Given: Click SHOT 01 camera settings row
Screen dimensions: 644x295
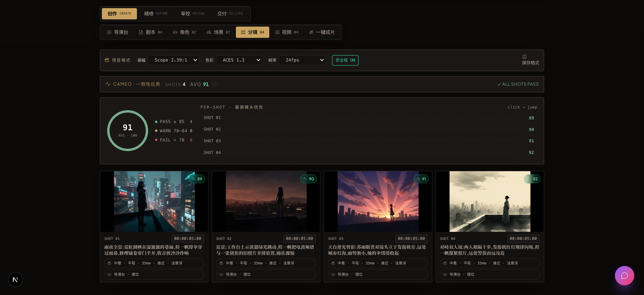Looking at the screenshot, I should pos(154,263).
